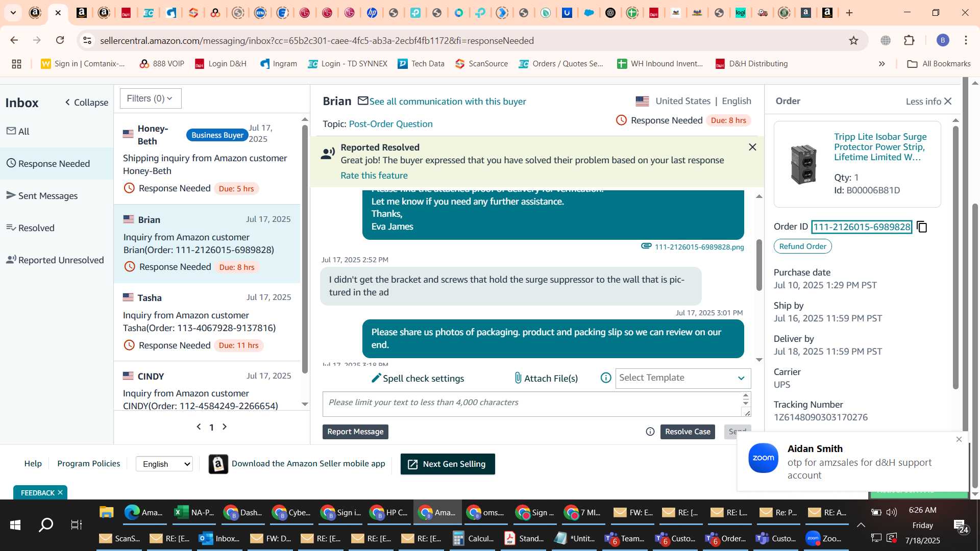Open the Post-Order Question topic link
This screenshot has height=551, width=980.
coord(390,124)
